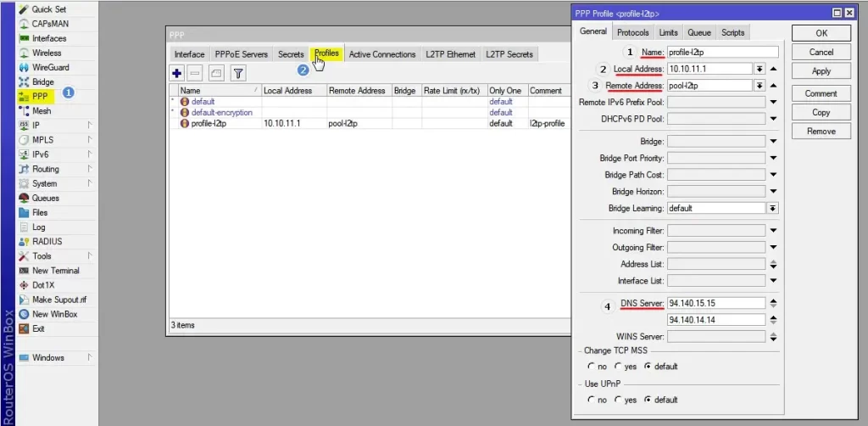868x426 pixels.
Task: Select 'no' for Change TCP MSS
Action: [x=592, y=367]
